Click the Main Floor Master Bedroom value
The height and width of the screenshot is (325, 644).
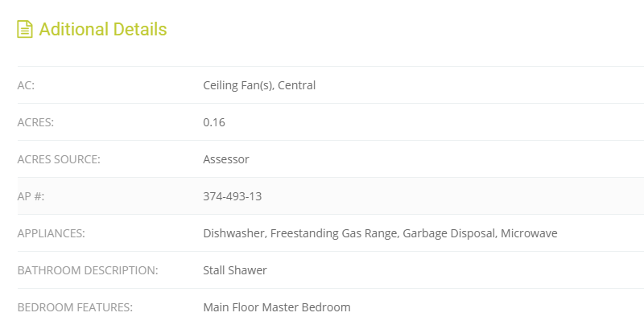pos(277,307)
